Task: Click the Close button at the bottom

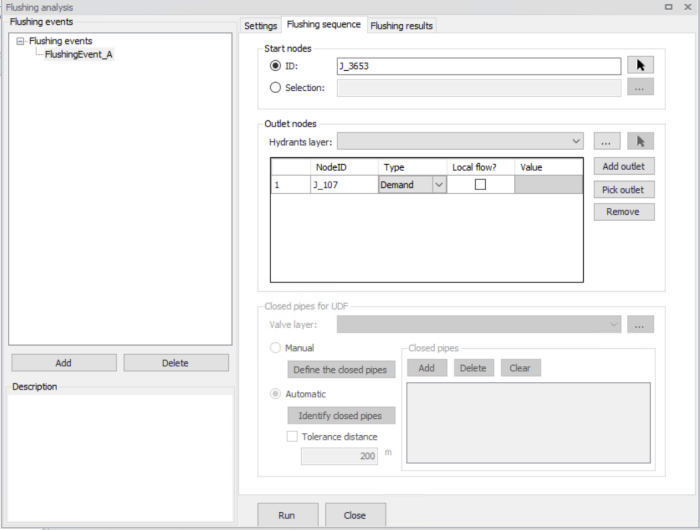Action: [355, 515]
